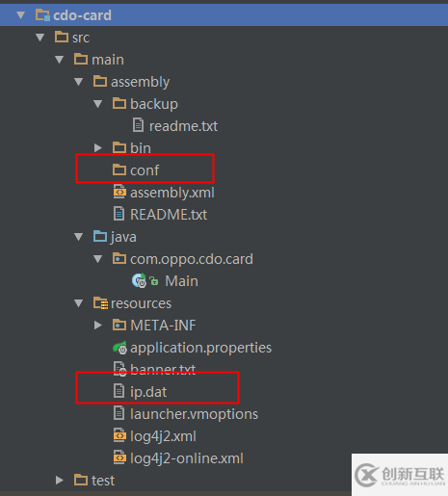The width and height of the screenshot is (448, 496).
Task: Click the com.oppo.cdo.card package icon
Action: click(119, 258)
